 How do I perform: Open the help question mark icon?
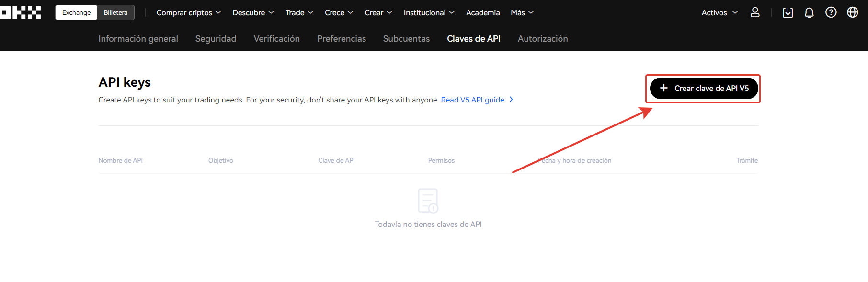831,12
